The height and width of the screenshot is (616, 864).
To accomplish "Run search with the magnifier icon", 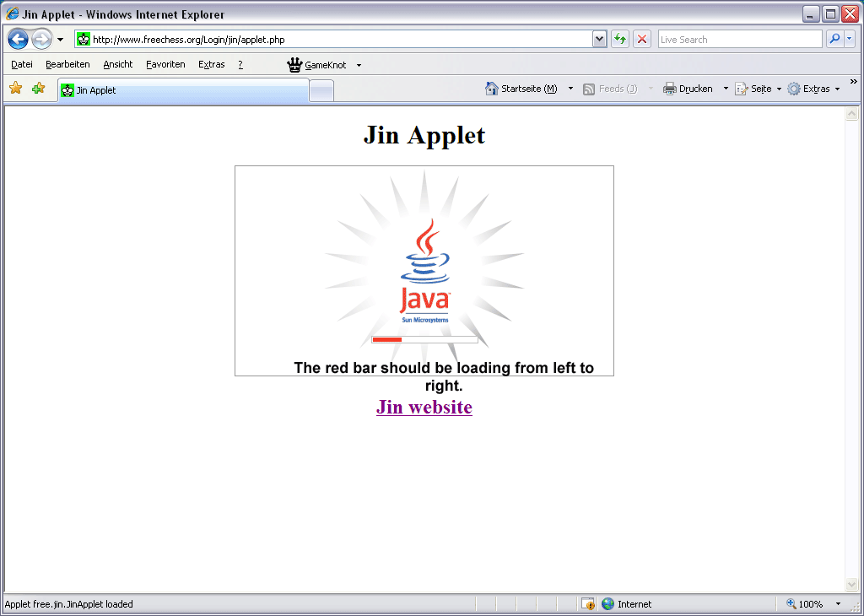I will tap(834, 39).
